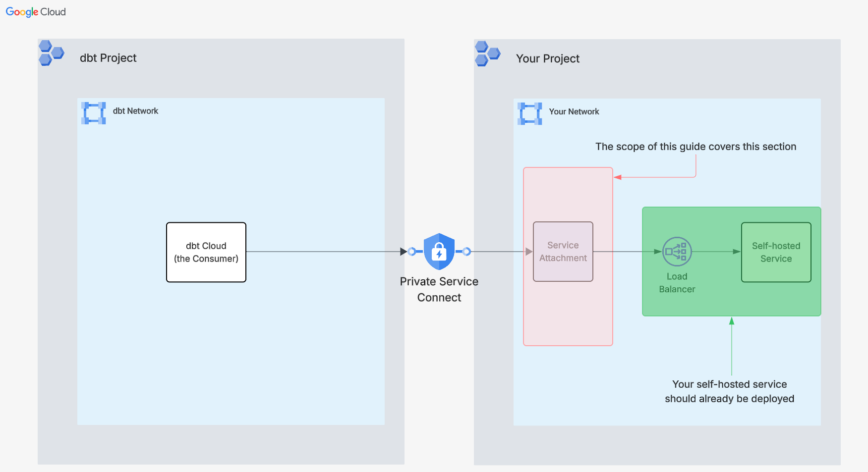Click the 'dbt Network' label
This screenshot has height=472, width=868.
[x=135, y=111]
